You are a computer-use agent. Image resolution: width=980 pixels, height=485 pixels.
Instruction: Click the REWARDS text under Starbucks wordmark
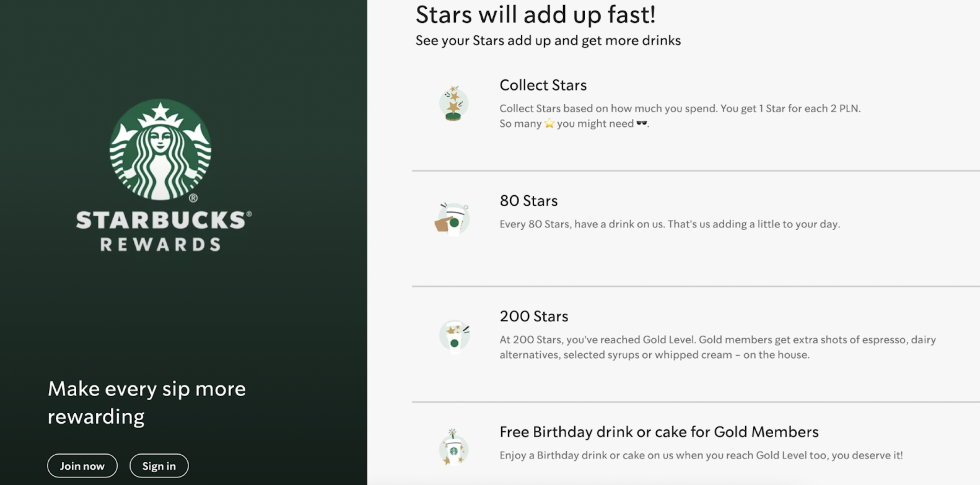161,245
